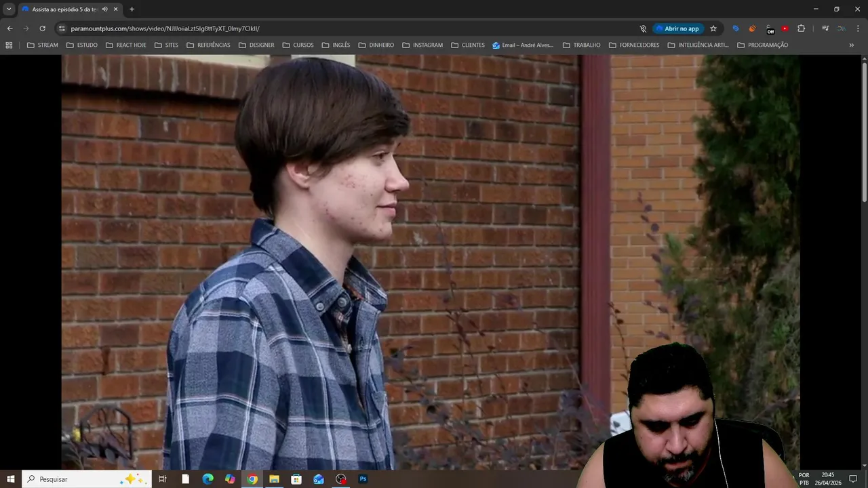Screen dimensions: 868x488
Task: Open the Chrome three-dot menu
Action: pyautogui.click(x=859, y=28)
